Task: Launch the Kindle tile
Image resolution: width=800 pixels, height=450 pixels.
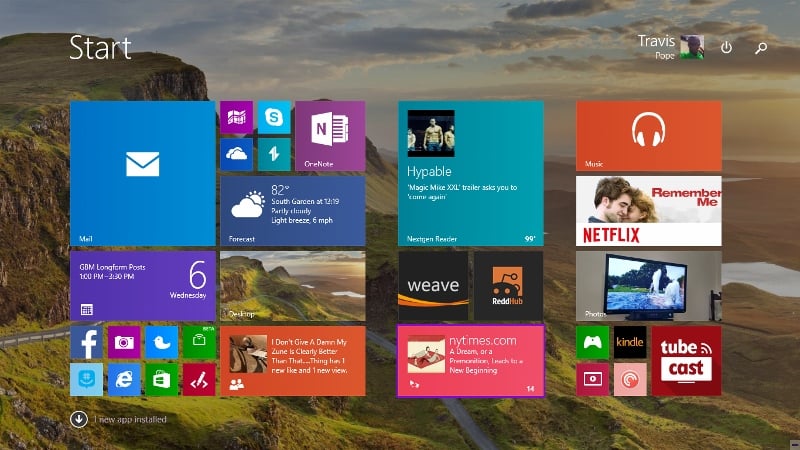Action: 630,342
